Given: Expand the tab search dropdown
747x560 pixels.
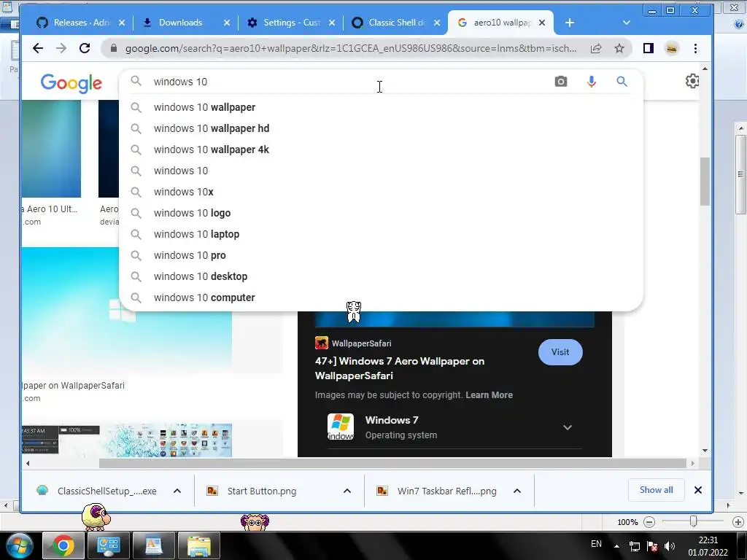Looking at the screenshot, I should click(627, 23).
